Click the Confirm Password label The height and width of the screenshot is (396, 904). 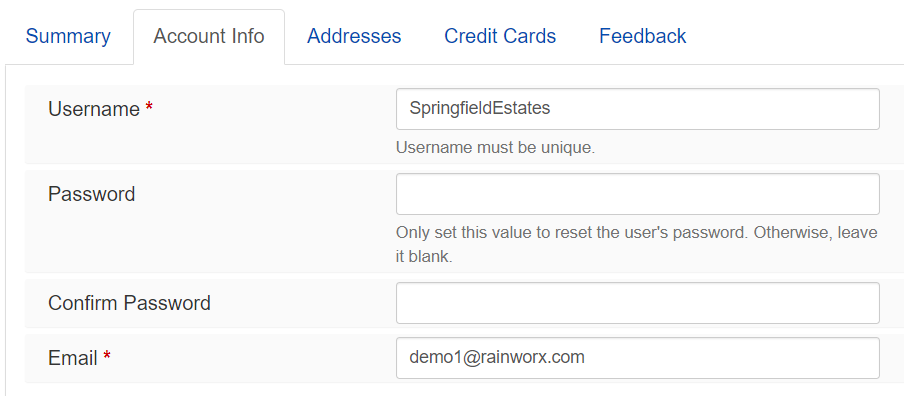(130, 303)
